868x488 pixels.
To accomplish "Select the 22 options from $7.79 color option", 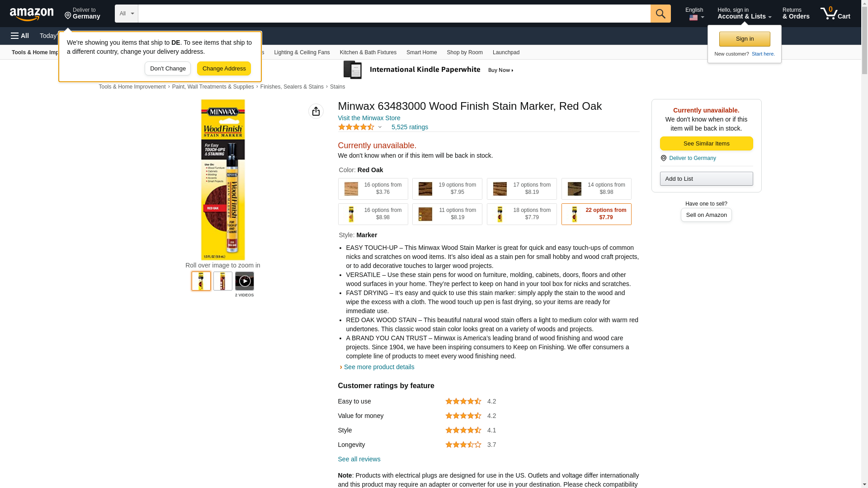I will coord(596,214).
